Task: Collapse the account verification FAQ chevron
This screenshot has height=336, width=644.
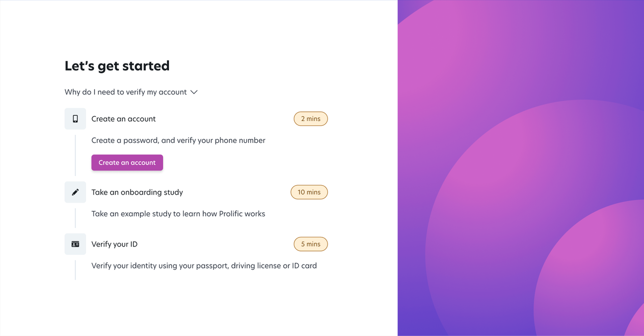Action: 194,92
